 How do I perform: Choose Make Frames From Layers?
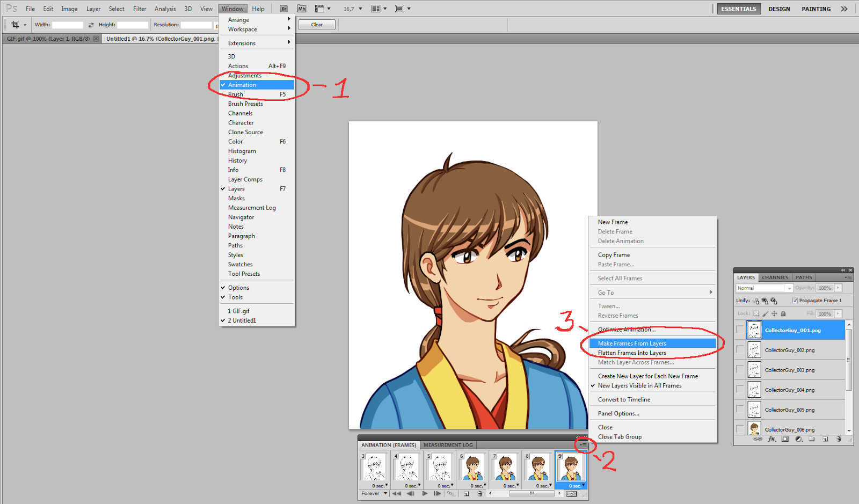pos(653,344)
